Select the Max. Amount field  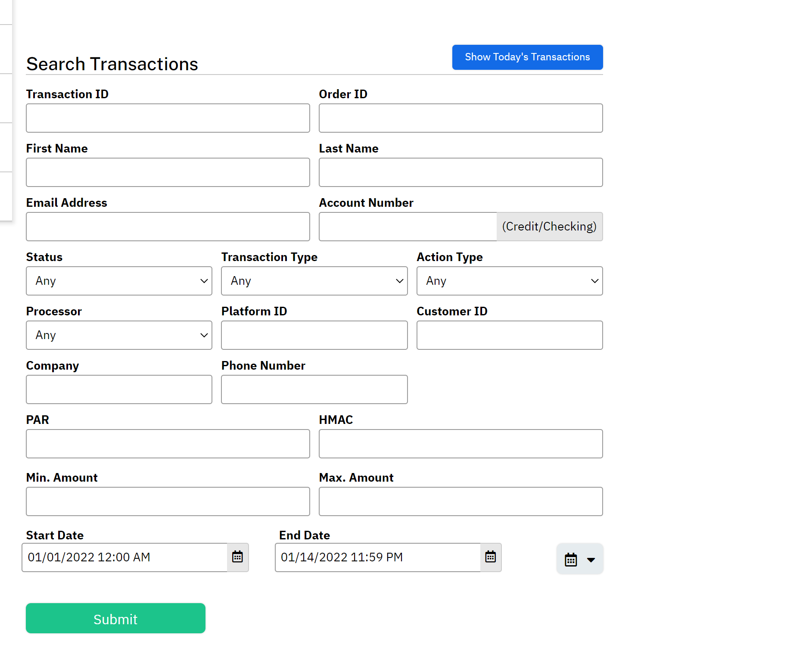point(460,501)
